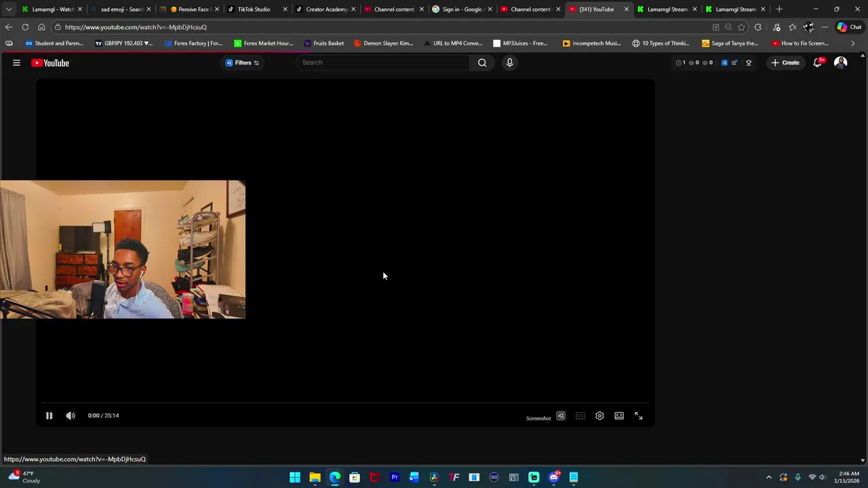This screenshot has width=868, height=488.
Task: Open the 10 Types of Thinki... bookmark
Action: tap(660, 43)
